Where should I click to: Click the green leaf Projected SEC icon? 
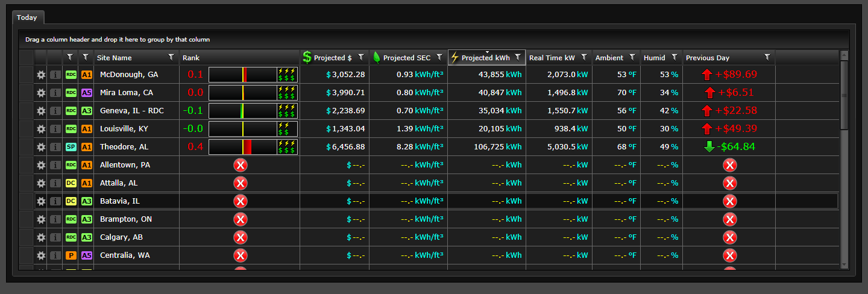pyautogui.click(x=377, y=57)
